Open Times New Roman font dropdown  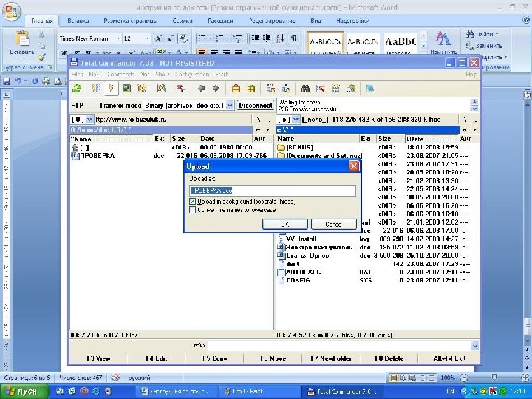pos(119,38)
